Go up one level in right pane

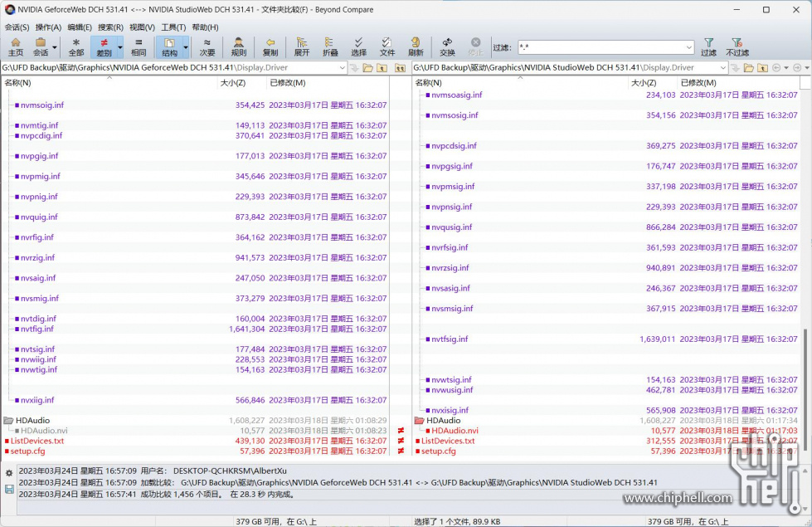tap(762, 68)
